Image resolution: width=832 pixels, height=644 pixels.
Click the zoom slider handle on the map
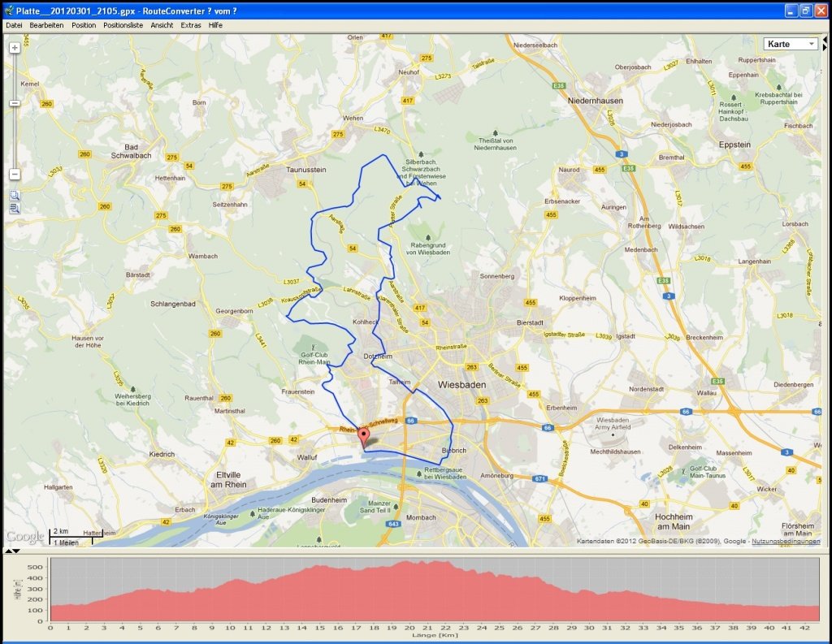pos(15,103)
